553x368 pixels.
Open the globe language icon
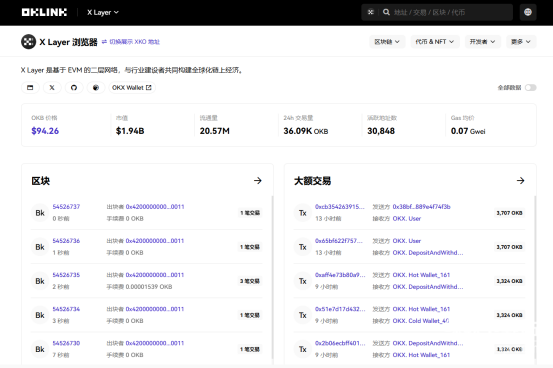528,12
